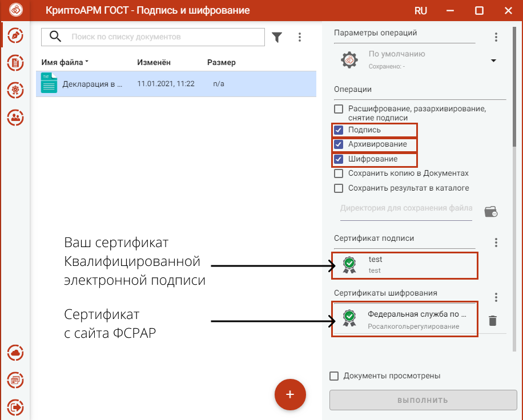Image resolution: width=523 pixels, height=420 pixels.
Task: Uncheck the Архивирование checkbox
Action: point(339,144)
